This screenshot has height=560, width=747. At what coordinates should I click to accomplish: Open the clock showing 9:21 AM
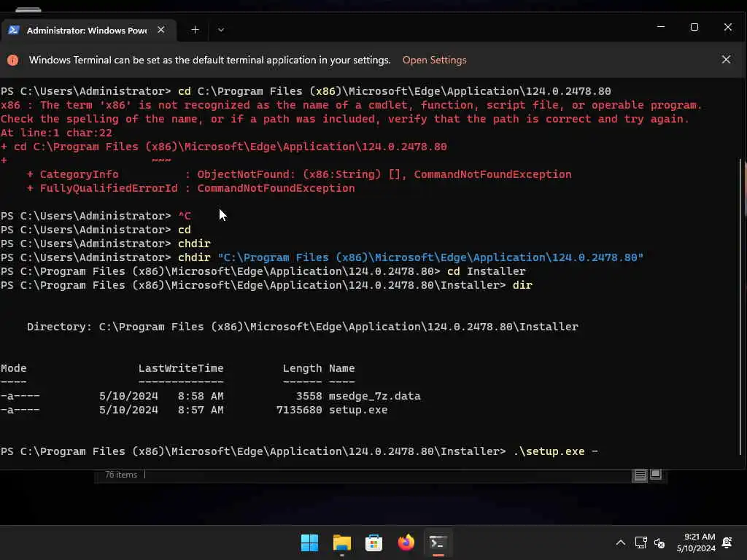tap(696, 542)
